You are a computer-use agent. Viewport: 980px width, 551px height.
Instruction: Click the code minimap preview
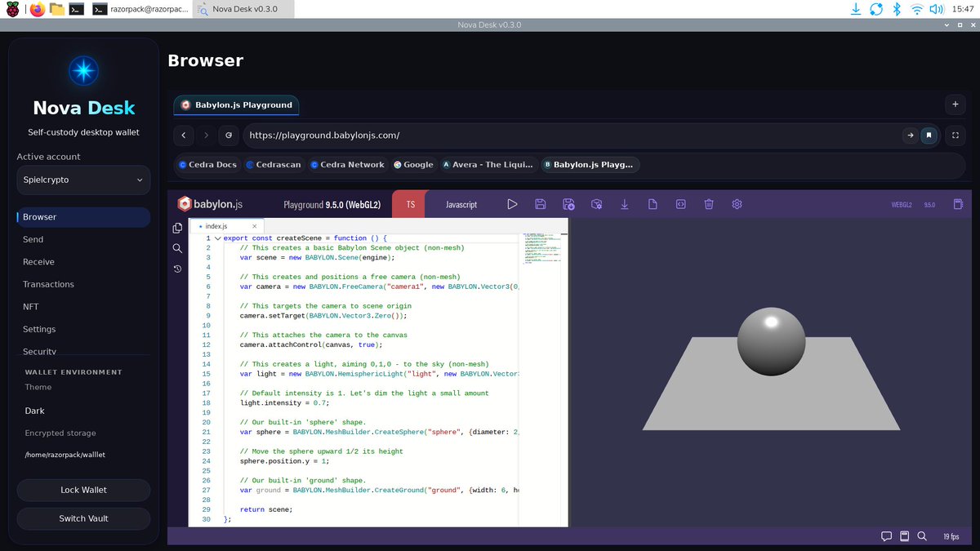pos(542,248)
